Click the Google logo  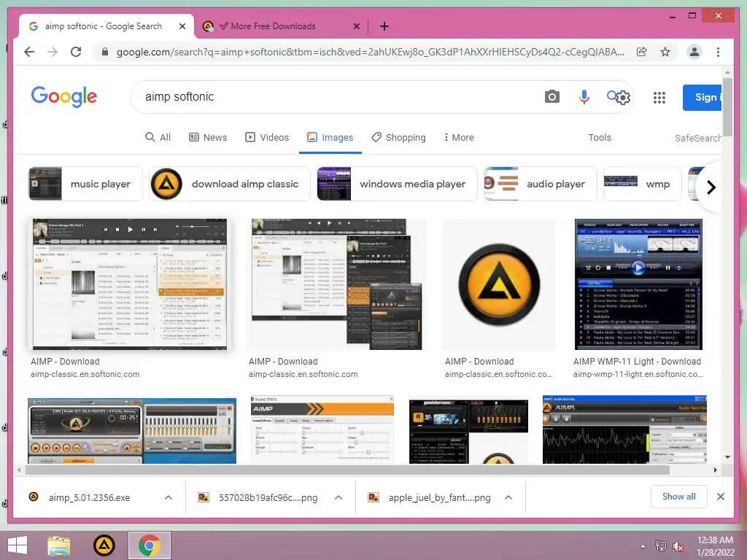(x=64, y=97)
